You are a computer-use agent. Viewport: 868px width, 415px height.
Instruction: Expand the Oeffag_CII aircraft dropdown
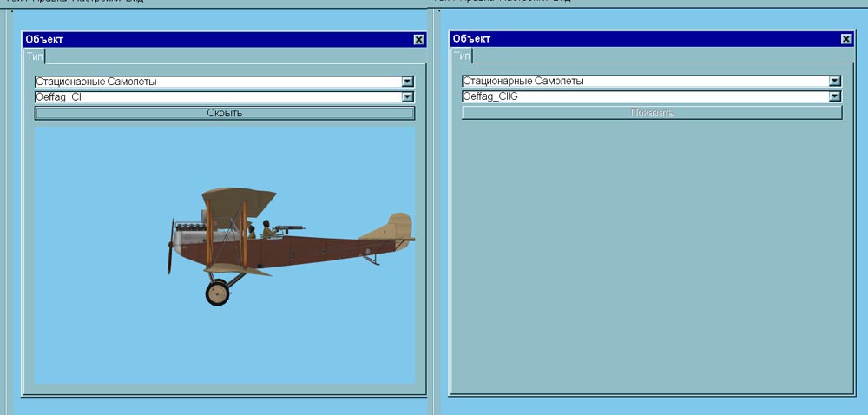(407, 97)
